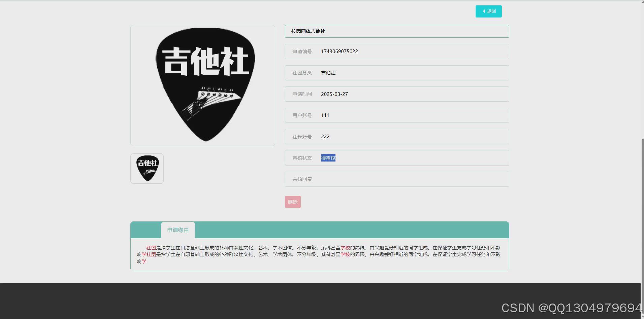
Task: Open the 社团 link in the description text
Action: pos(151,248)
